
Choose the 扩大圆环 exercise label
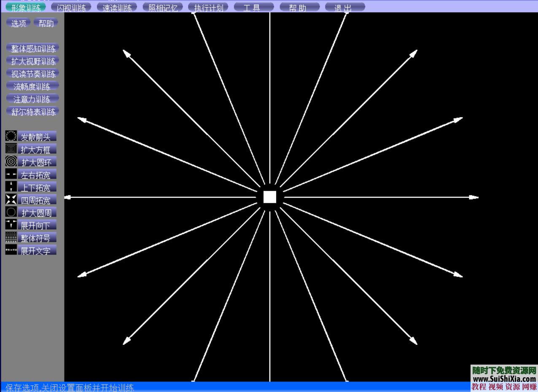[37, 162]
